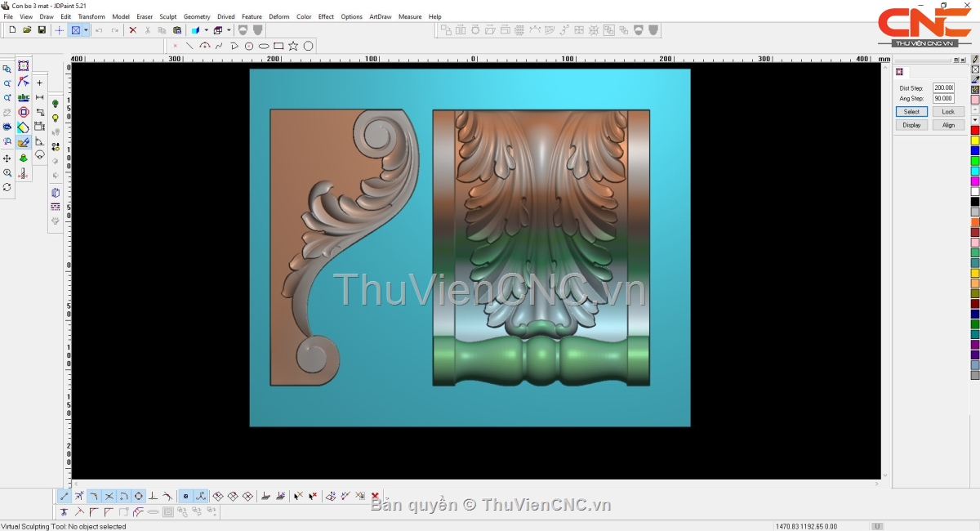Open the Sculpt menu
Viewport: 980px width, 531px height.
tap(167, 16)
